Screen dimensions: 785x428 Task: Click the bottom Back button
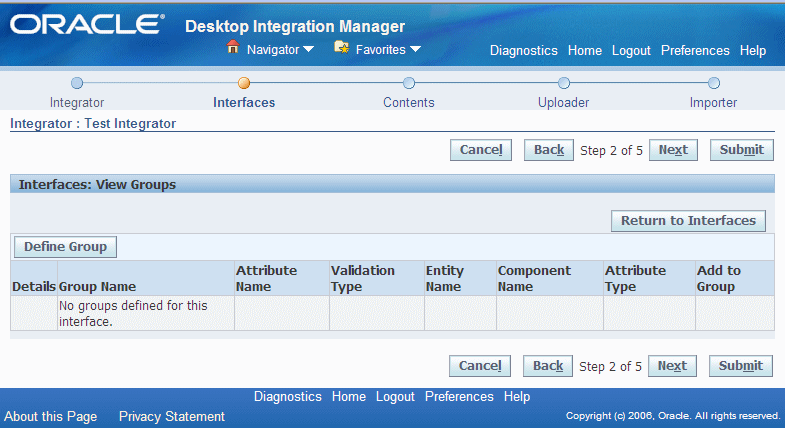pos(548,366)
